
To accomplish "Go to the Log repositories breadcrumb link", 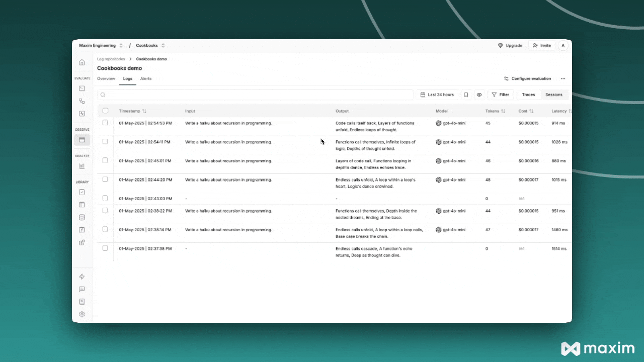I will click(x=111, y=59).
